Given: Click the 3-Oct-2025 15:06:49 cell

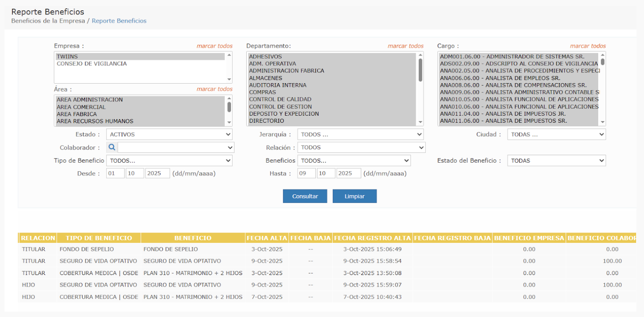Looking at the screenshot, I should (x=372, y=249).
